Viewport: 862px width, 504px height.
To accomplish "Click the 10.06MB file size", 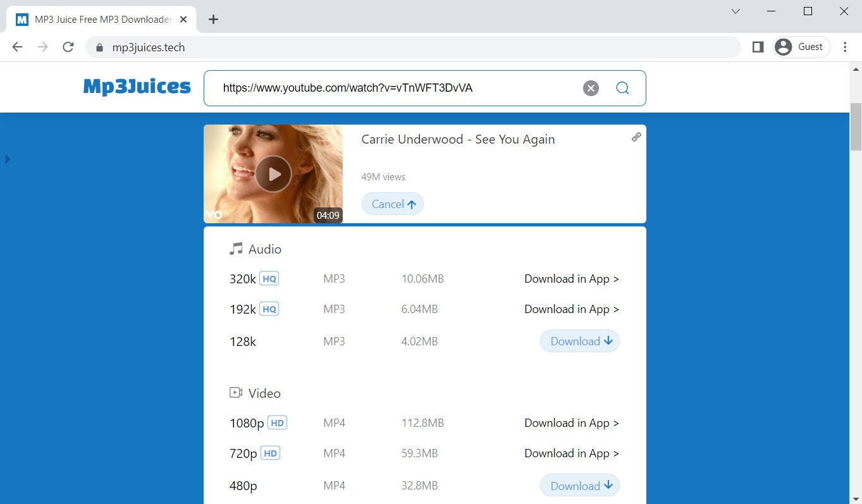I will [x=422, y=279].
